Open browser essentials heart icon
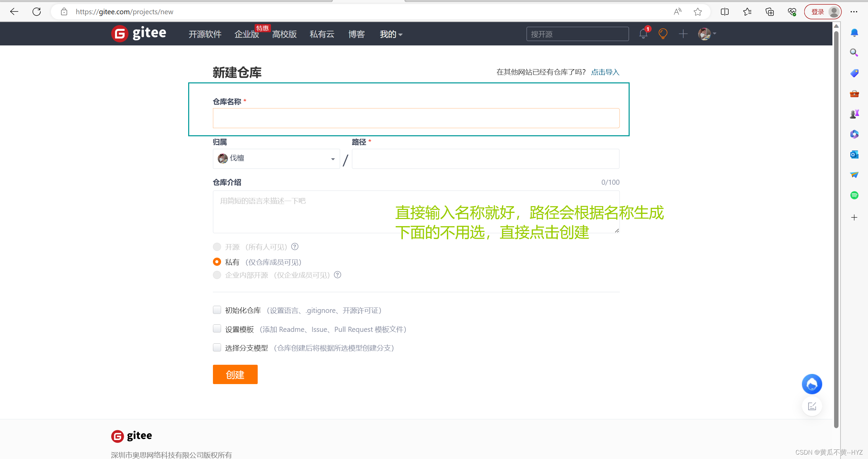Screen dimensions: 868x459 pos(792,12)
